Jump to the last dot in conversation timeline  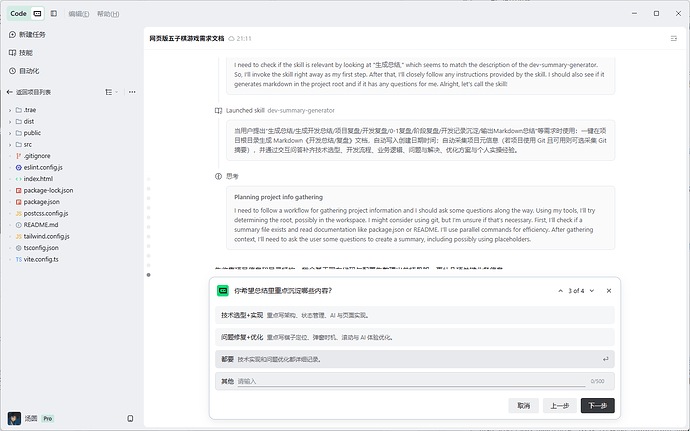(149, 275)
